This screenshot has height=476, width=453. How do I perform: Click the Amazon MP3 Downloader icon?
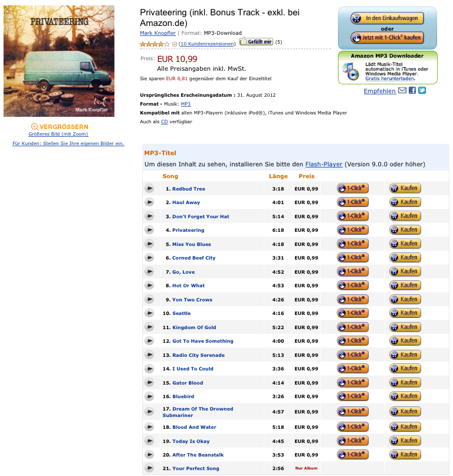click(351, 71)
